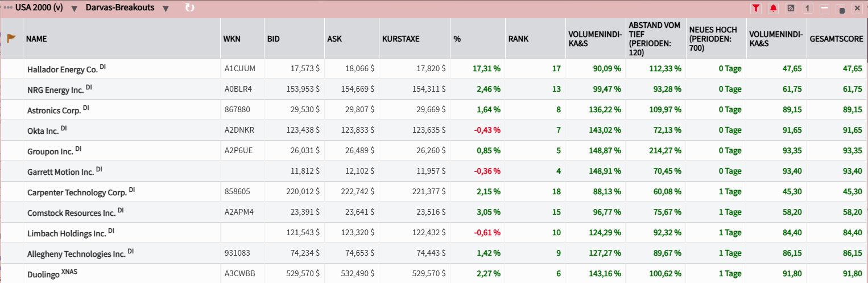Open Okta Inc. stock
The height and width of the screenshot is (283, 868).
[43, 130]
